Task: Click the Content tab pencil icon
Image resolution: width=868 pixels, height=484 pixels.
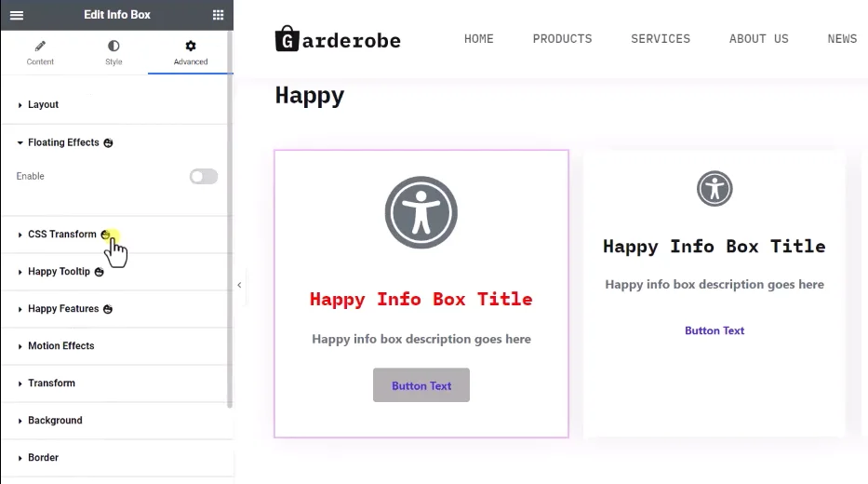Action: (40, 46)
